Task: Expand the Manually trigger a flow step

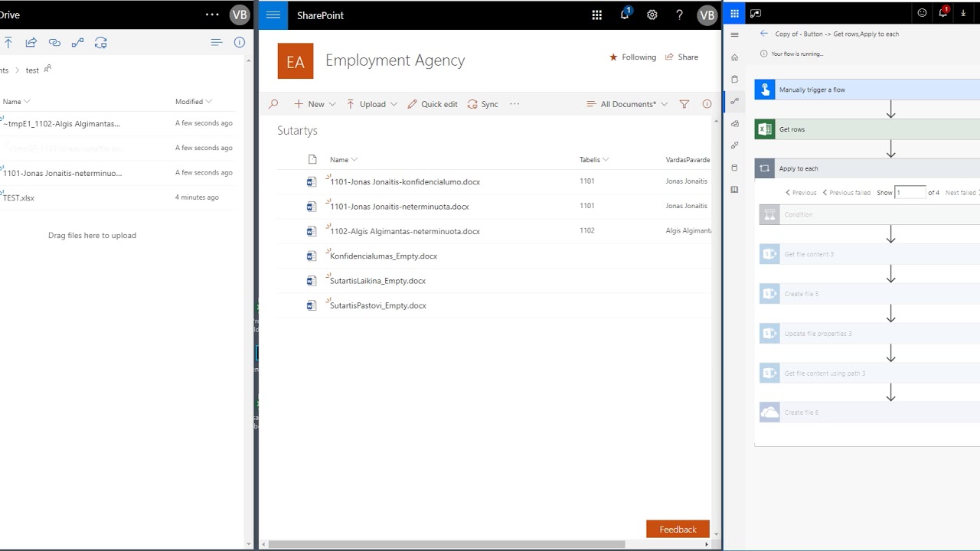Action: [867, 90]
